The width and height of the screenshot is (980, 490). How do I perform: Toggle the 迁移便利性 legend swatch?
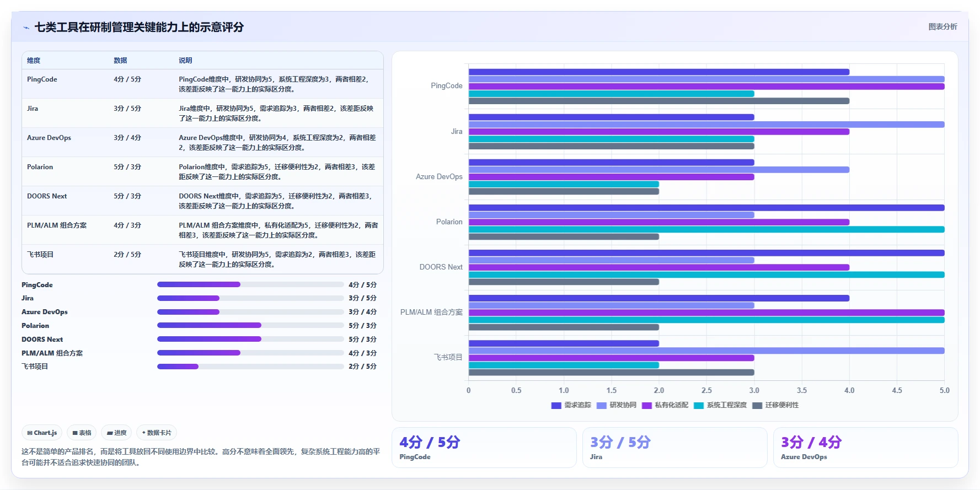(757, 405)
